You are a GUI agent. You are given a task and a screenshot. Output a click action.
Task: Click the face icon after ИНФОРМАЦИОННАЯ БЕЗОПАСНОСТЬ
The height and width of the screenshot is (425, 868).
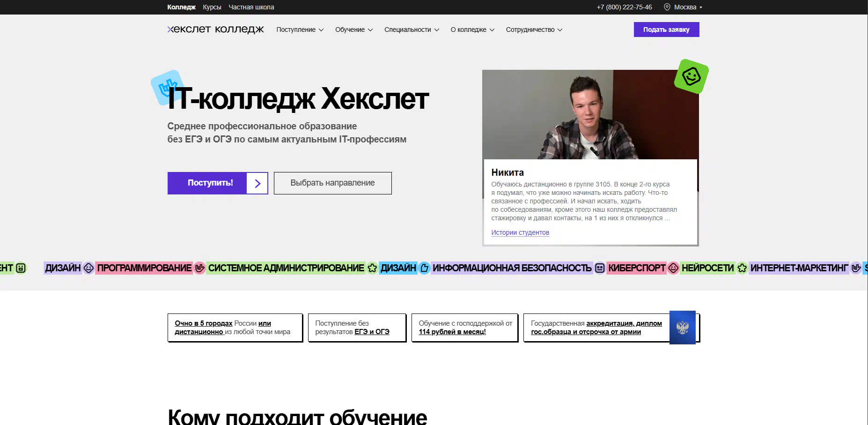600,268
